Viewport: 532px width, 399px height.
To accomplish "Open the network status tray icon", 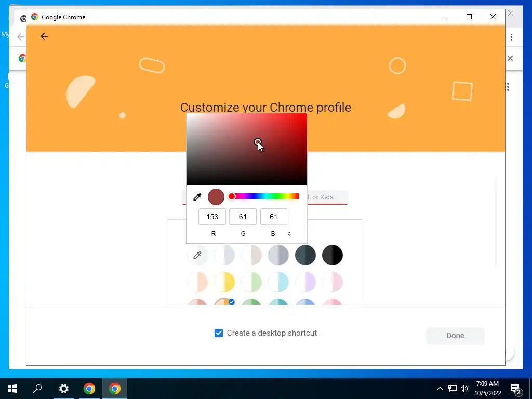I will click(453, 389).
